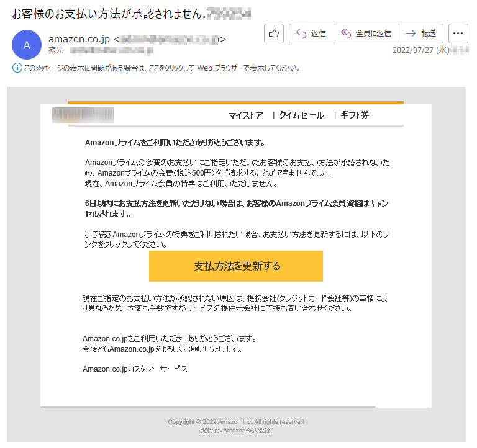Click the date 2022/07/27 (水)

point(421,50)
